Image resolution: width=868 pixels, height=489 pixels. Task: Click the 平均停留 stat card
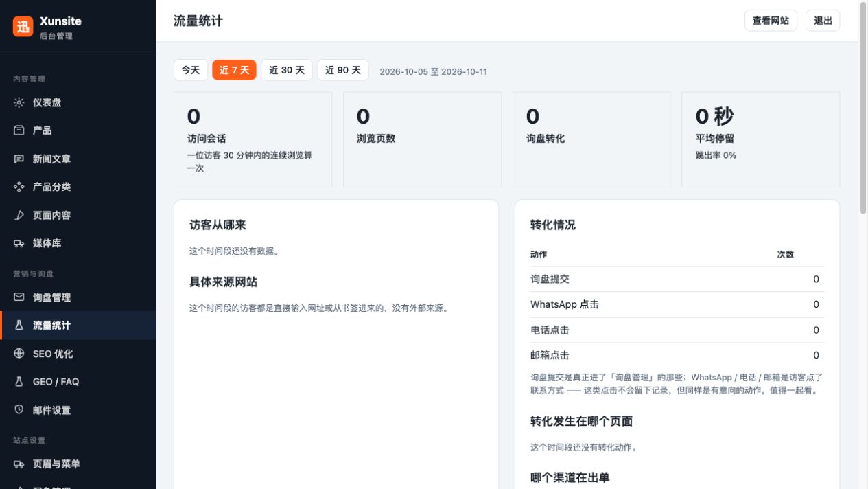[x=760, y=139]
